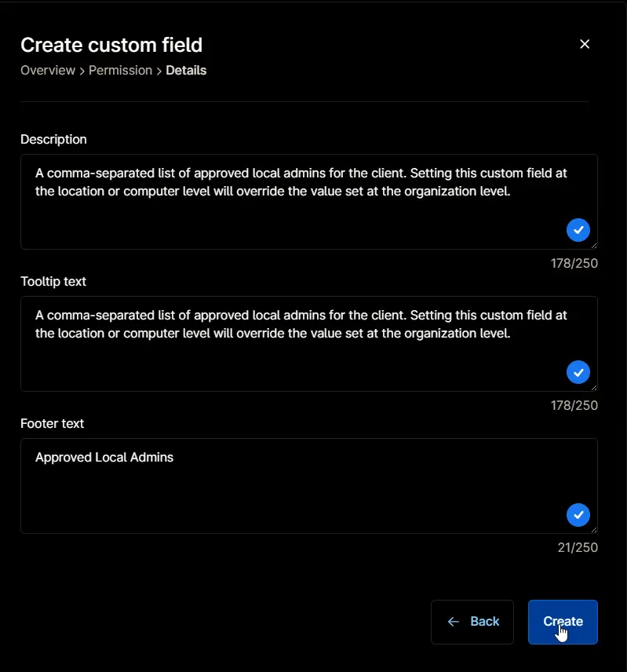Click blue checkmark icon in Footer text box
The height and width of the screenshot is (672, 627).
tap(578, 515)
